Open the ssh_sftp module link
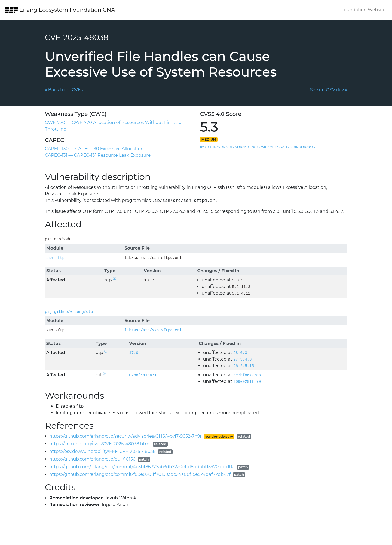The width and height of the screenshot is (392, 545). [x=55, y=258]
